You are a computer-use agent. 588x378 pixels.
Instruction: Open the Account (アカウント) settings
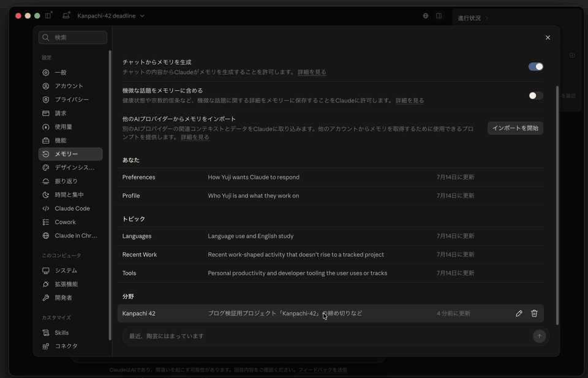[x=70, y=86]
